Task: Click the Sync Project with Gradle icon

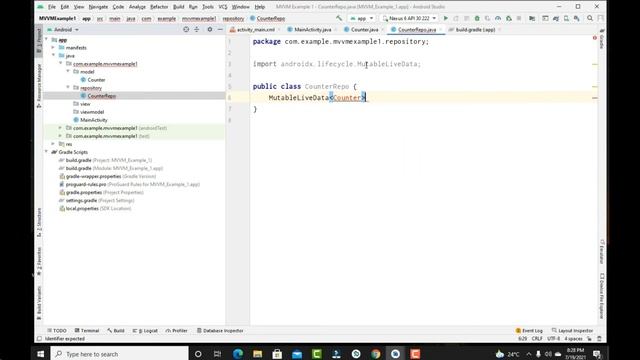Action: [556, 18]
